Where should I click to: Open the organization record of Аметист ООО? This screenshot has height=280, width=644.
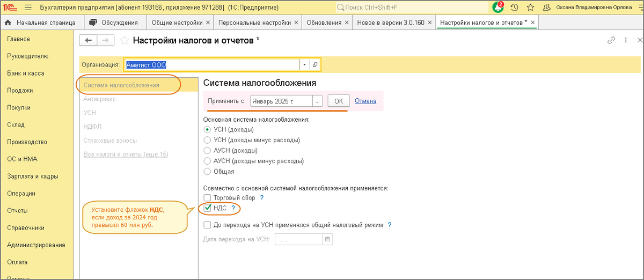pos(315,64)
